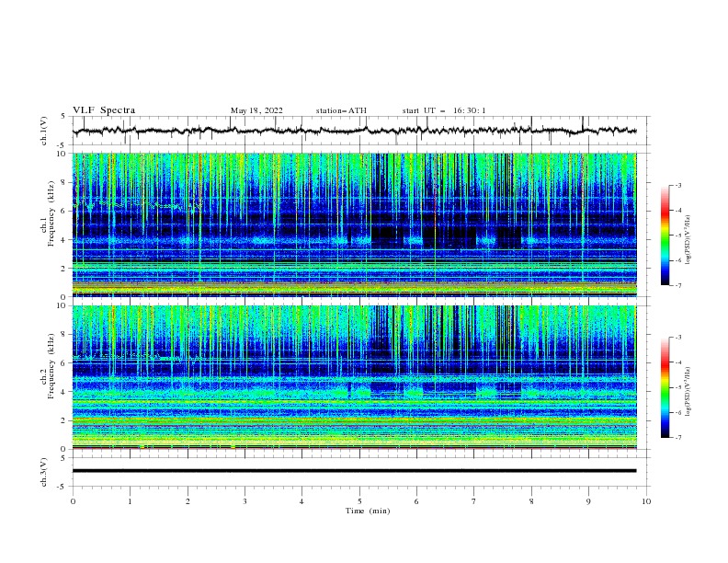This screenshot has width=728, height=563.
Task: Click the "0" tick on Time axis
Action: tap(73, 501)
